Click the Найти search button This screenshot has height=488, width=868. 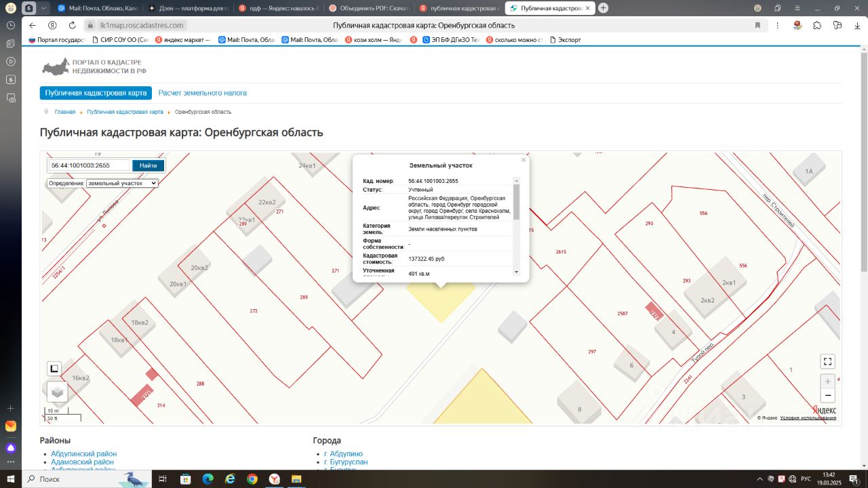pyautogui.click(x=148, y=165)
